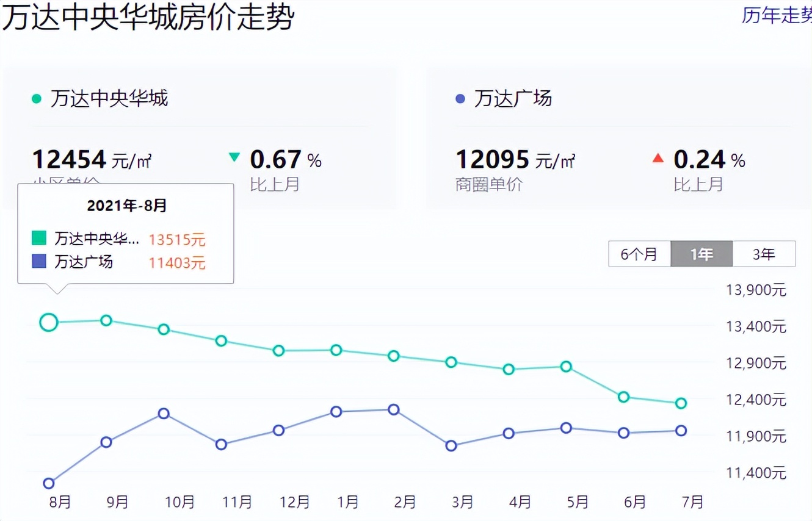
Task: Switch to the 6个月 time range tab
Action: coord(639,254)
